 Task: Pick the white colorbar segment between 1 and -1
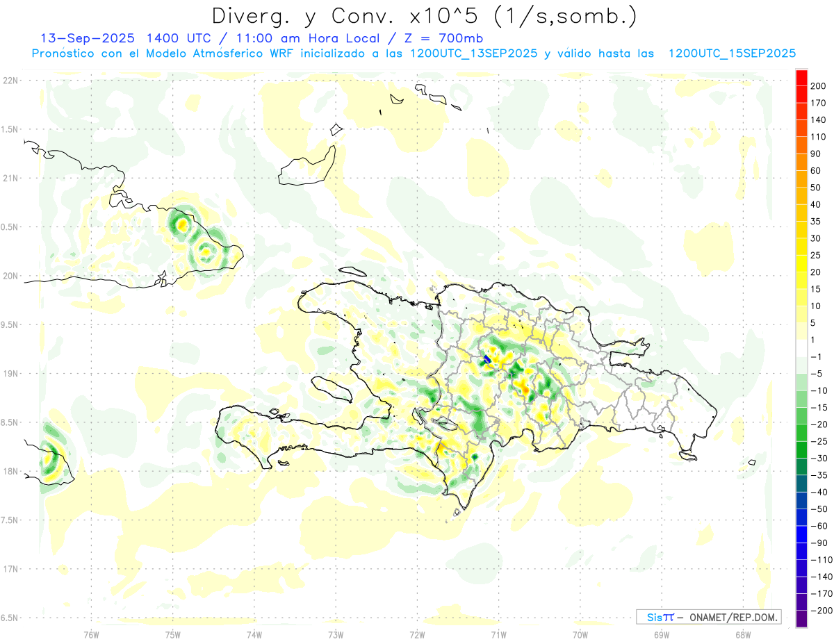click(x=801, y=347)
